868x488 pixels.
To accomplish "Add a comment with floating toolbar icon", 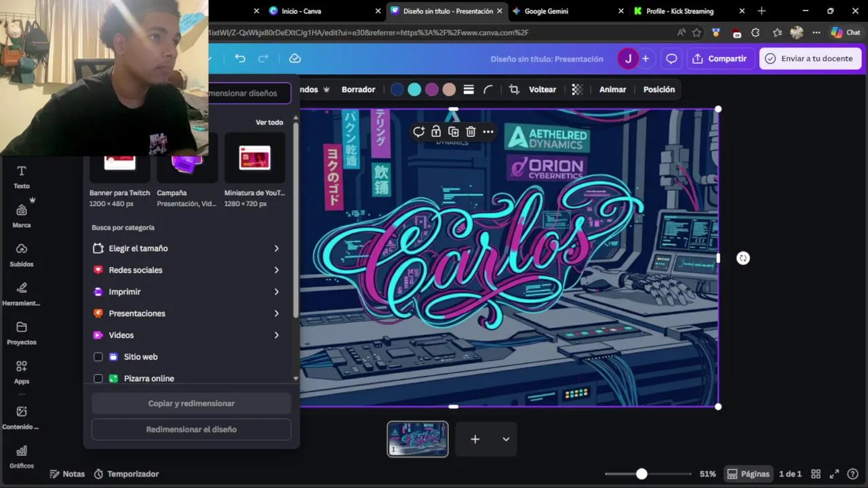I will click(418, 131).
